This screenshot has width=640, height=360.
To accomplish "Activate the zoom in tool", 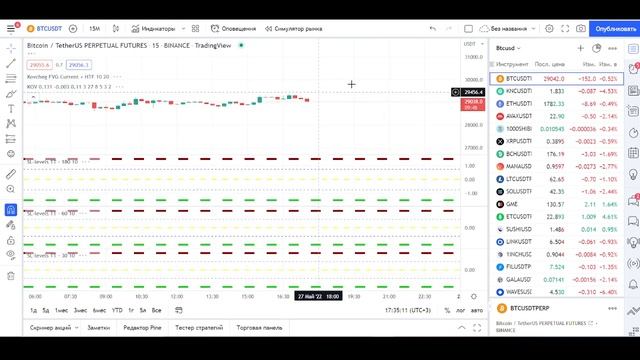I will [11, 189].
